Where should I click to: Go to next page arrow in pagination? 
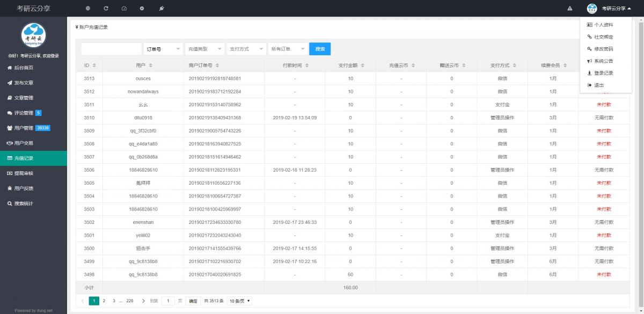[x=143, y=301]
